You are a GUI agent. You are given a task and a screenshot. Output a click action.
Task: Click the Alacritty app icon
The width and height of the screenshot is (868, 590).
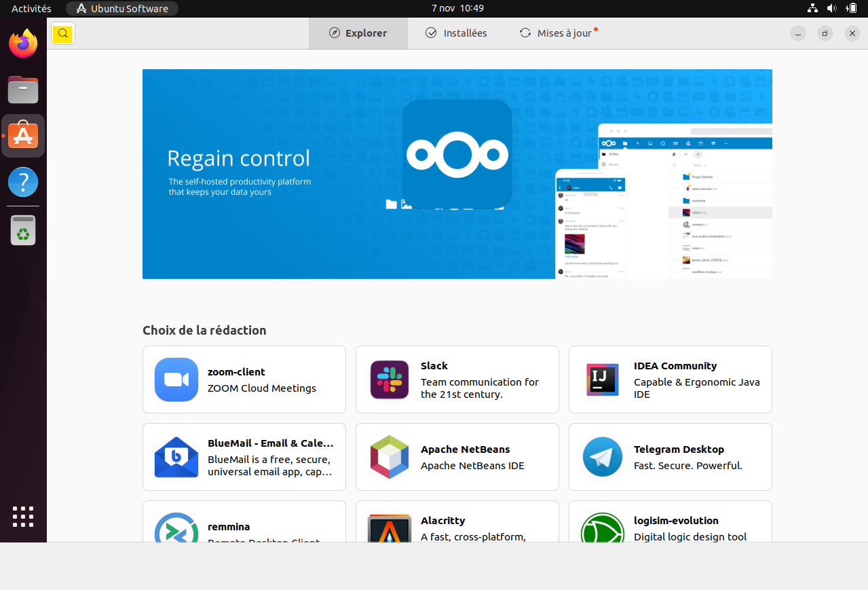coord(390,528)
